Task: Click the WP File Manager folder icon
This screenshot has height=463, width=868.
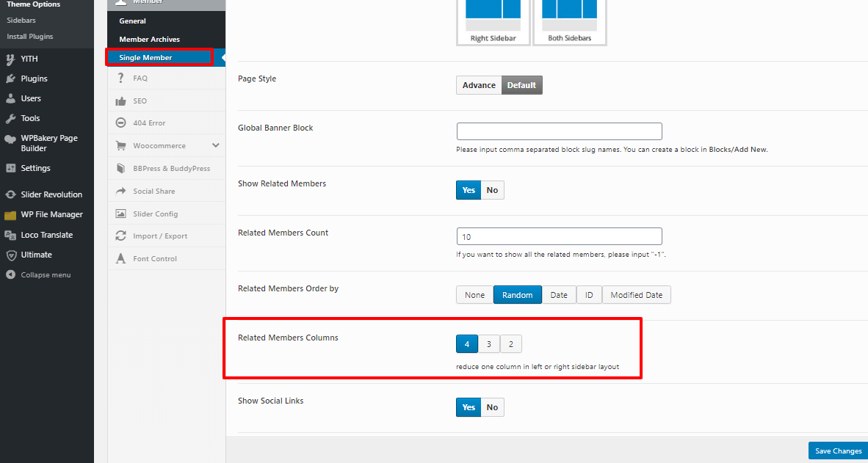Action: (10, 215)
